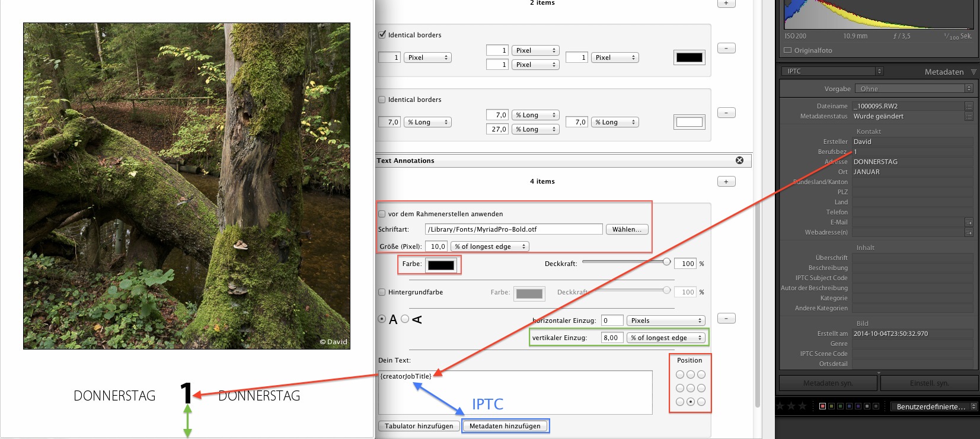Screen dimensions: 980x439
Task: Select the rotated A text orientation
Action: [x=405, y=319]
